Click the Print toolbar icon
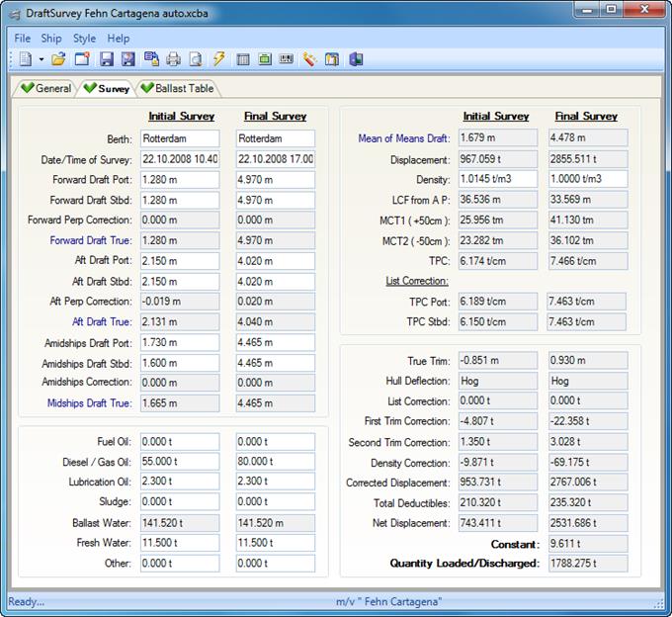The width and height of the screenshot is (672, 617). coord(174,59)
